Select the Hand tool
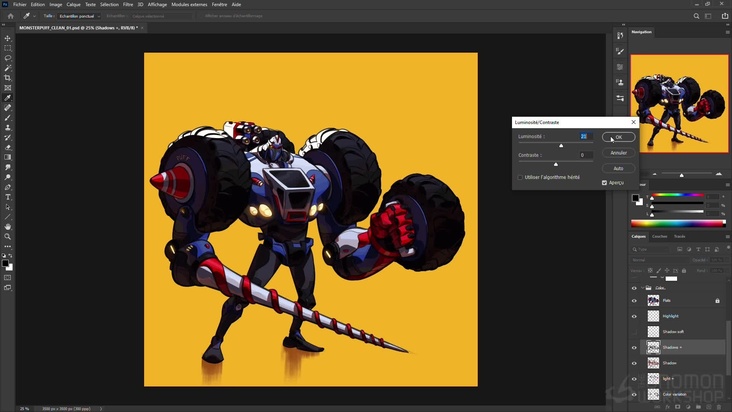This screenshot has width=732, height=412. 7,227
